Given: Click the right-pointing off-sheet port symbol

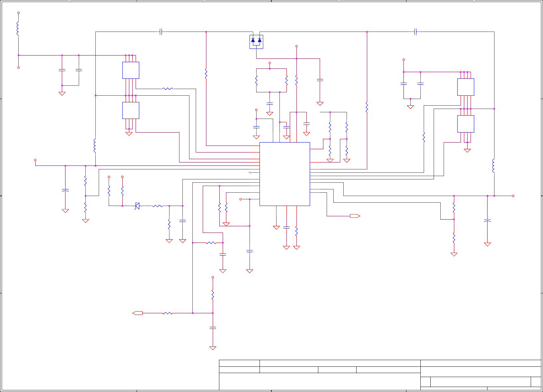Looking at the screenshot, I should point(355,216).
